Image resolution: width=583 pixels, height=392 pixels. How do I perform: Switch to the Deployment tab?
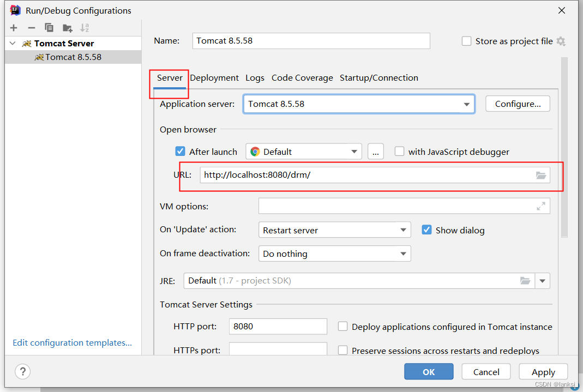[214, 77]
